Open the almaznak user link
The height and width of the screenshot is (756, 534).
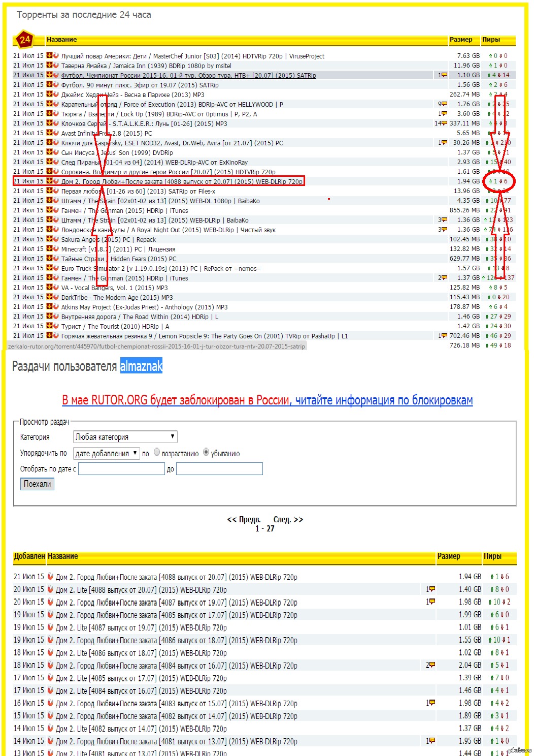pos(141,366)
